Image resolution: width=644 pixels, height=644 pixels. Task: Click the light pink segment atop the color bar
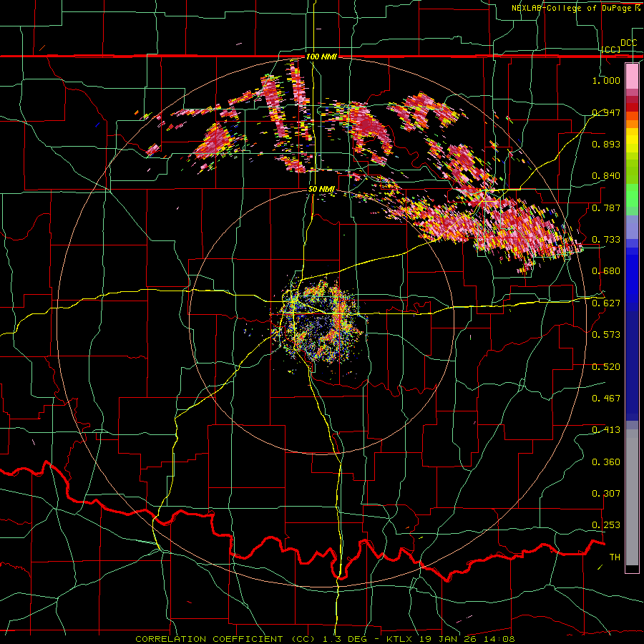632,77
